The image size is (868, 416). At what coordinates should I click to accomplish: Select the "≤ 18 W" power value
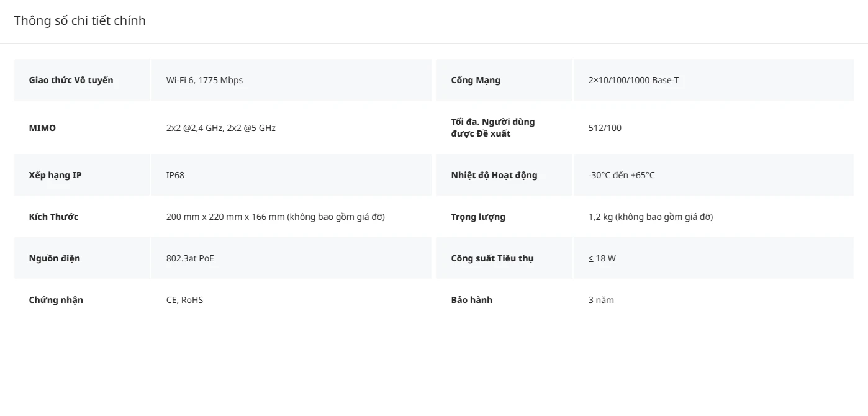[602, 258]
